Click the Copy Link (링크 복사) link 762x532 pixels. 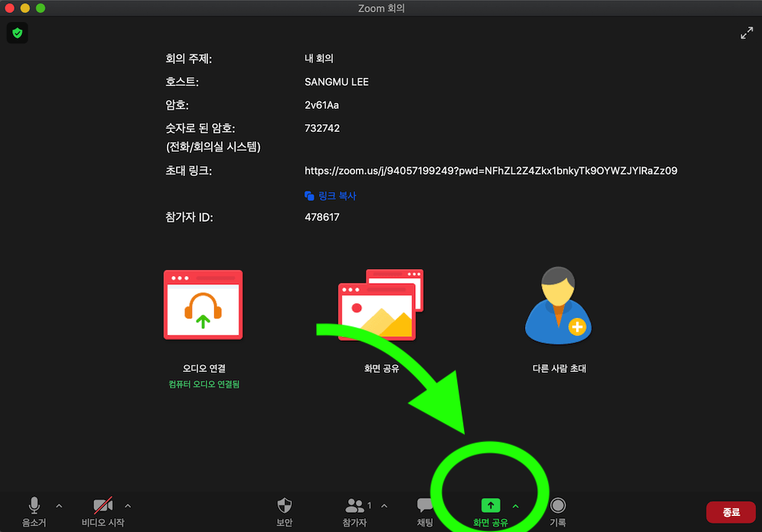pyautogui.click(x=331, y=196)
